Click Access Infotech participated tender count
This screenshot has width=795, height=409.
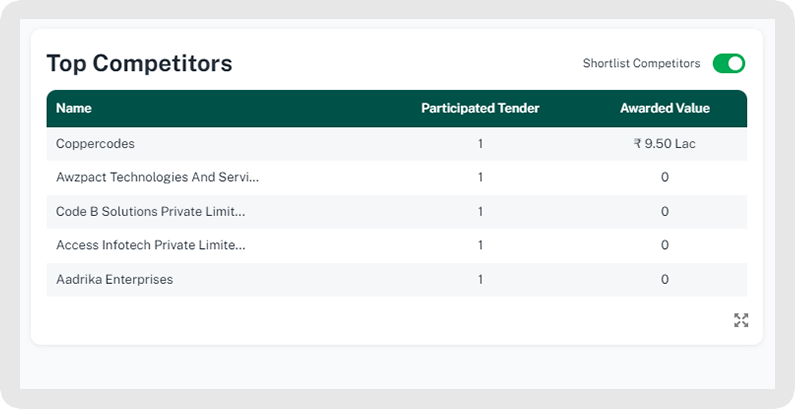pos(480,246)
